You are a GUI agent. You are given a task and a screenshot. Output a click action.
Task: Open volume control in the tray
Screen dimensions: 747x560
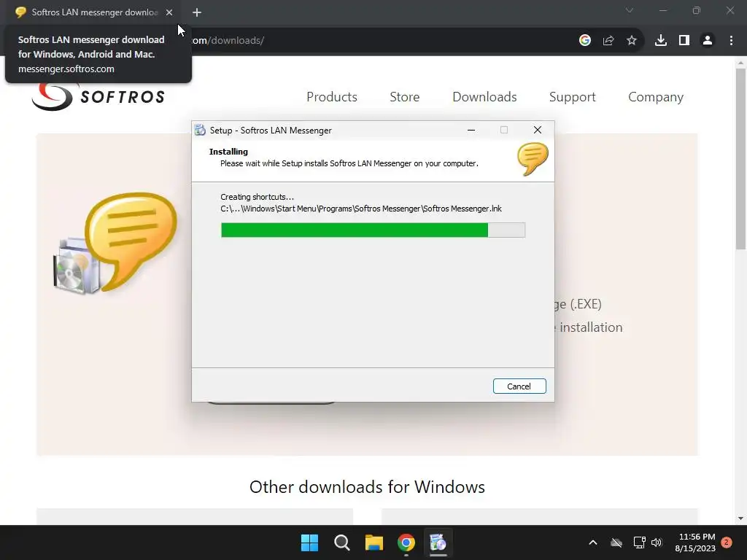tap(657, 542)
